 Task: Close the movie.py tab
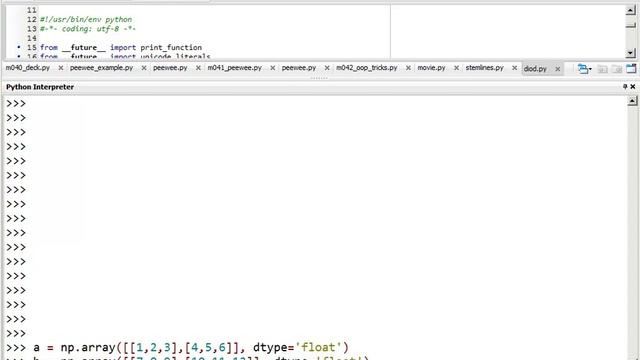coord(456,68)
